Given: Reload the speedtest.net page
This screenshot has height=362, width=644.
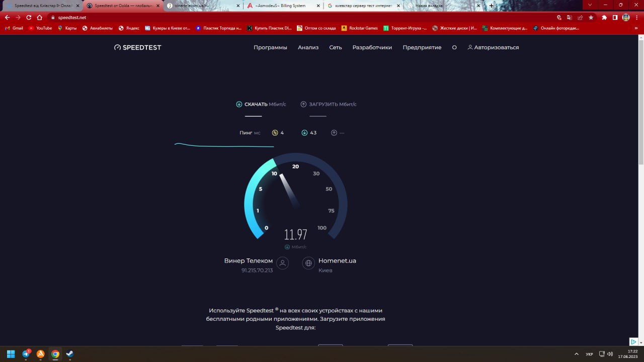Looking at the screenshot, I should click(29, 17).
